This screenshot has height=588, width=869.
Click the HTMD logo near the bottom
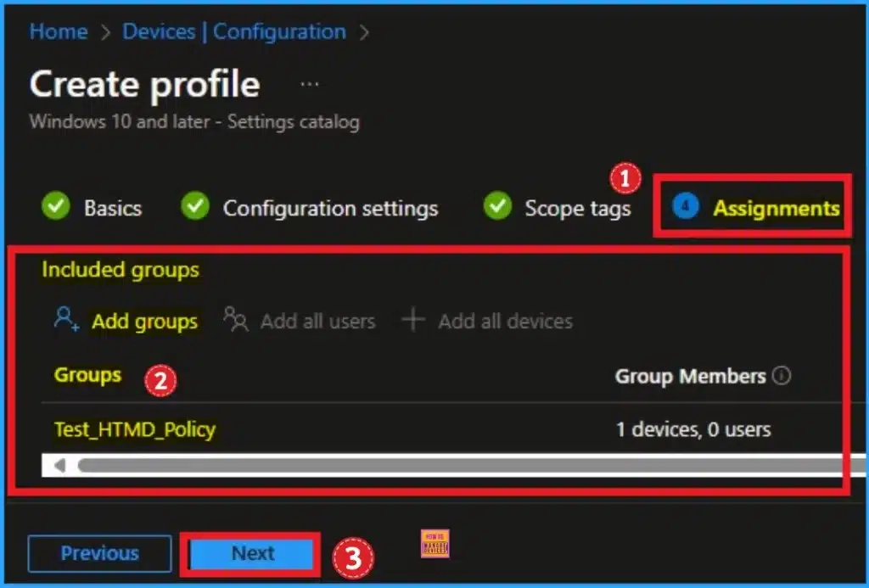434,544
